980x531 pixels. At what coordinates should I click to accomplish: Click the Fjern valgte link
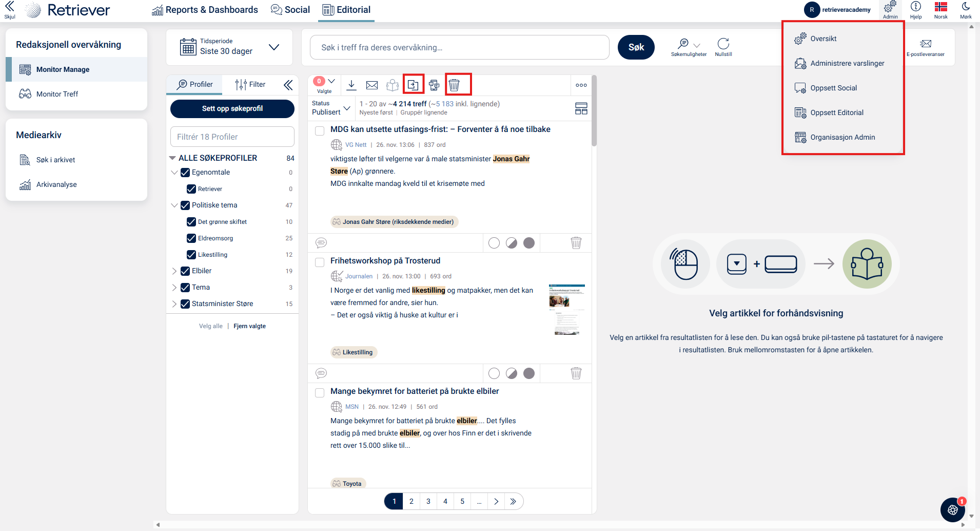(x=250, y=326)
